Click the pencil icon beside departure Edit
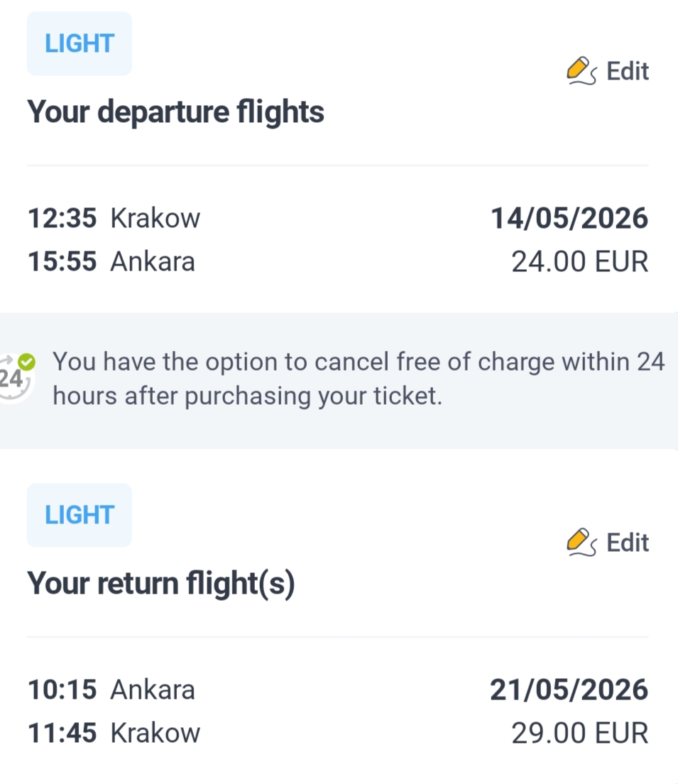Image resolution: width=678 pixels, height=784 pixels. coord(581,71)
